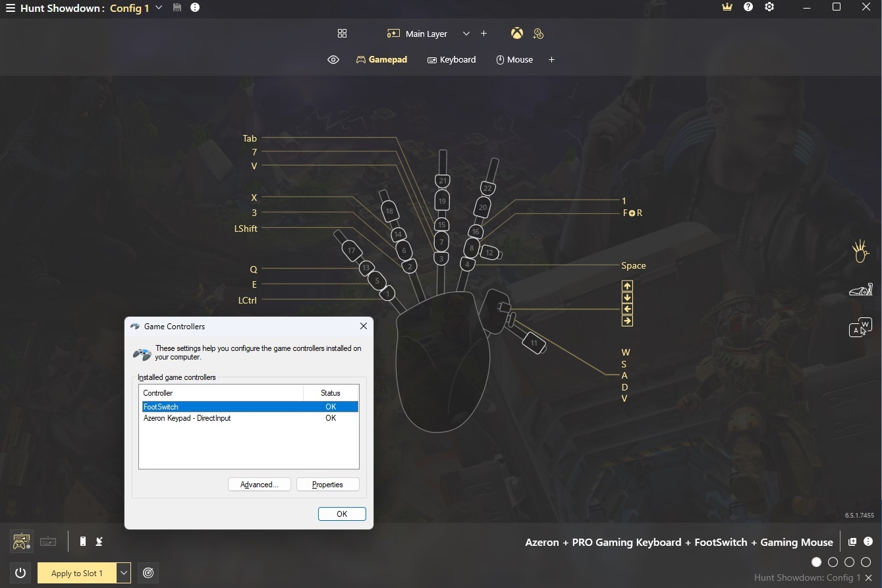Switch to the Keyboard tab
The height and width of the screenshot is (588, 882).
tap(451, 60)
